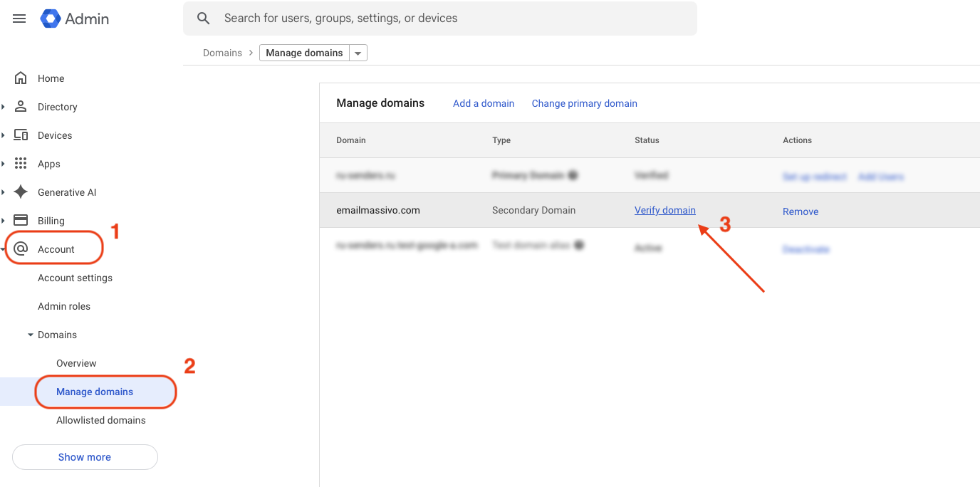Click Verify domain for emailmassivo.com
Image resolution: width=980 pixels, height=487 pixels.
point(664,210)
